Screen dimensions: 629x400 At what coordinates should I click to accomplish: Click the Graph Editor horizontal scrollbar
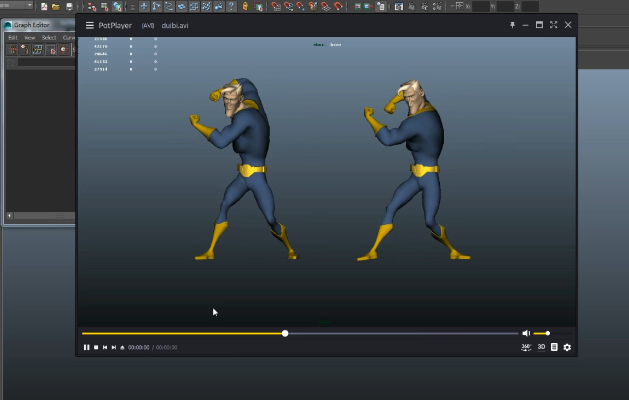tap(44, 216)
